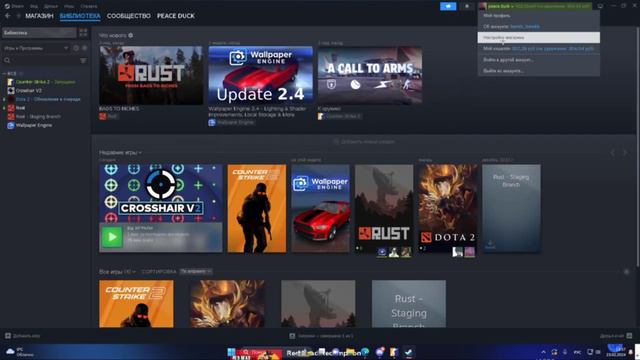
Task: Open the sort order dropdown for all games
Action: coord(196,271)
